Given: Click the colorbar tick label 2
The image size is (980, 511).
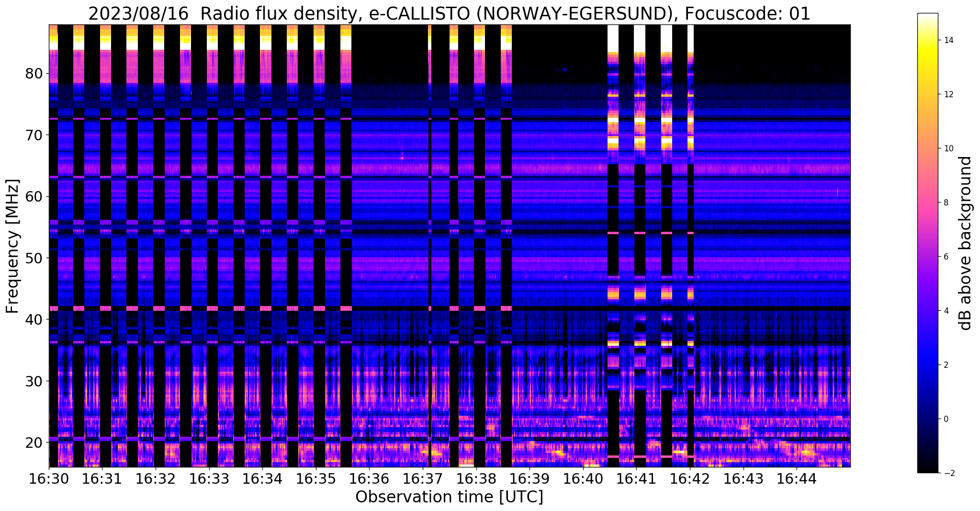Looking at the screenshot, I should coord(946,365).
